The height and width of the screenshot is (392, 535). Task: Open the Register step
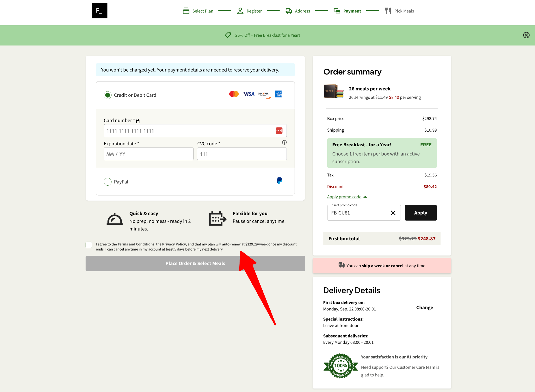[249, 11]
